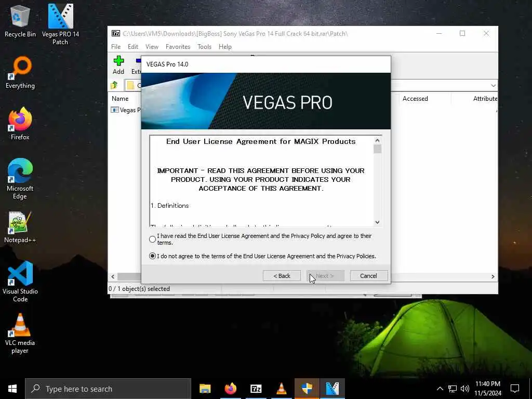This screenshot has width=532, height=399.
Task: Click the '1. Definitions' heading in license
Action: 170,206
